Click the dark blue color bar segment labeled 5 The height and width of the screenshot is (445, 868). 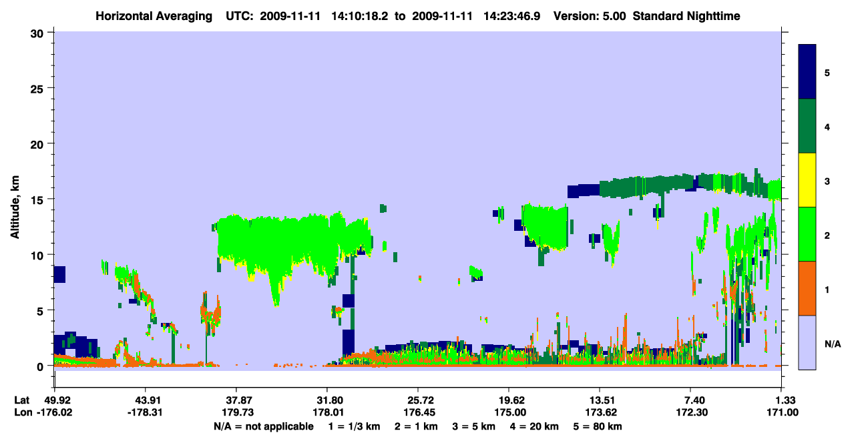807,72
